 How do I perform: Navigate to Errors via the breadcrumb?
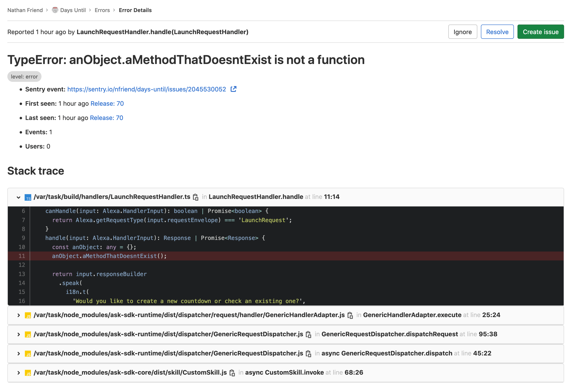click(x=102, y=10)
